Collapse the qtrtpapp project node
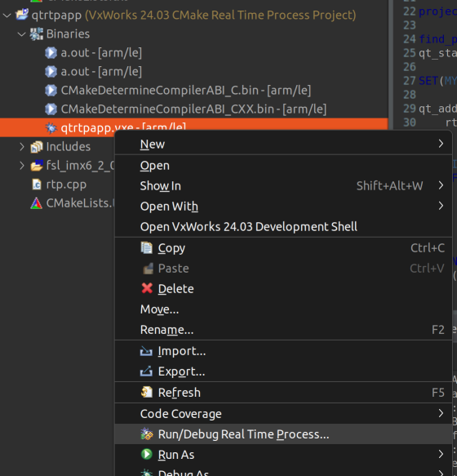This screenshot has height=476, width=457. point(7,16)
